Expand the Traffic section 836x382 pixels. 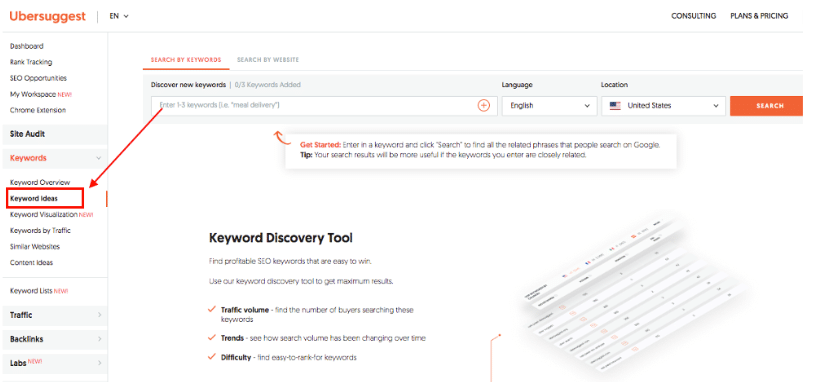click(55, 315)
